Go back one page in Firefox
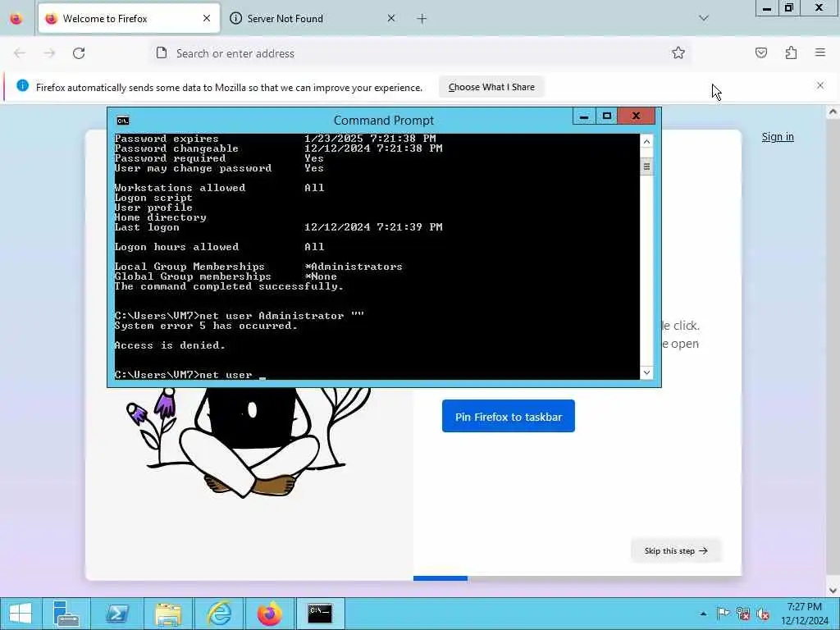 point(20,53)
